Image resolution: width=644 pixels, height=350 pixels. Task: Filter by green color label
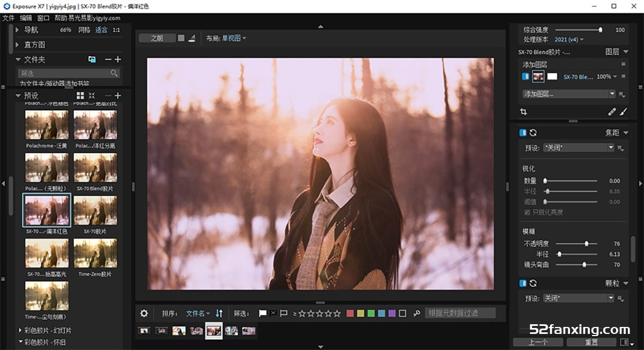click(371, 314)
